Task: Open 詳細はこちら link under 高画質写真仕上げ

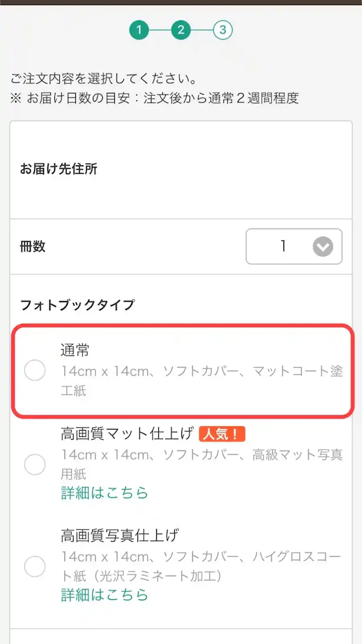Action: [105, 595]
